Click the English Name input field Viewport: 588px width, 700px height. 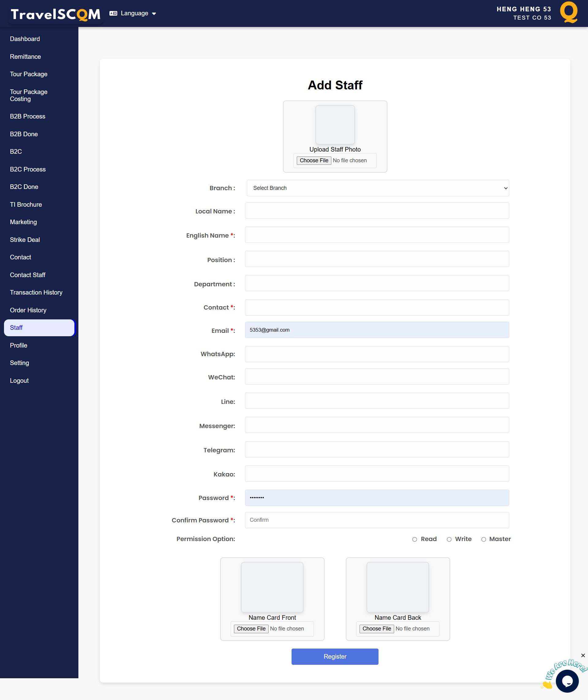tap(377, 235)
